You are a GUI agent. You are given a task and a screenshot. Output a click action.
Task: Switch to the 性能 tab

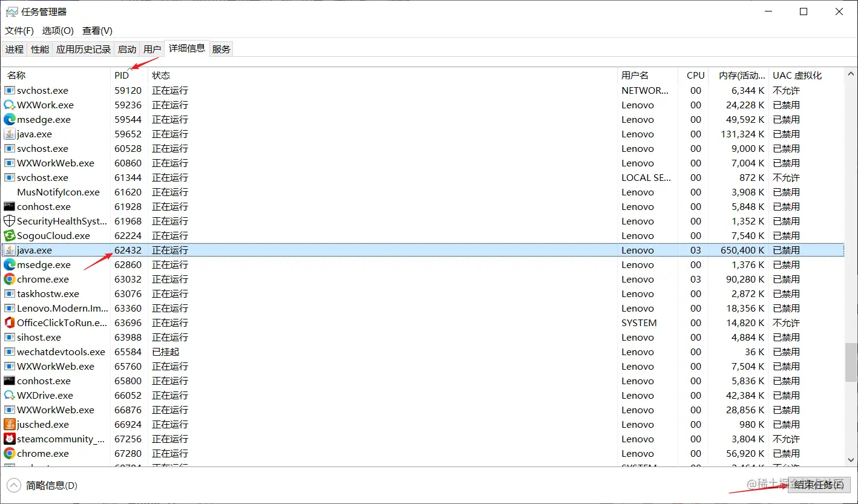[x=40, y=49]
